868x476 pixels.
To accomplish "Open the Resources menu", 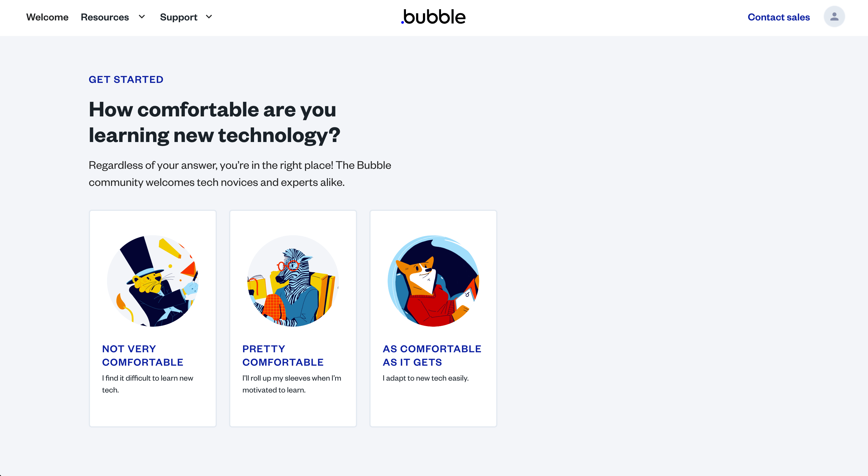I will coord(105,17).
